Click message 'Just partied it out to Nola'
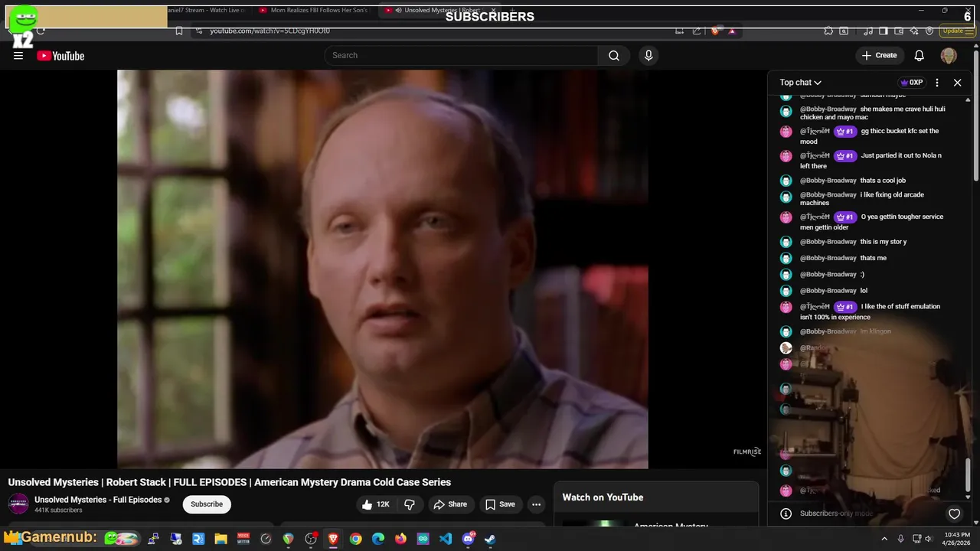 [871, 161]
